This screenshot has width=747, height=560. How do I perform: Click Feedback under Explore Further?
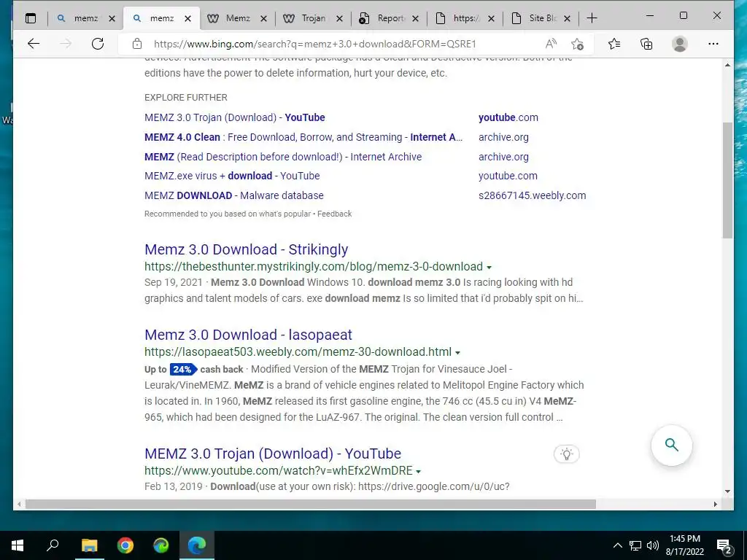click(334, 214)
